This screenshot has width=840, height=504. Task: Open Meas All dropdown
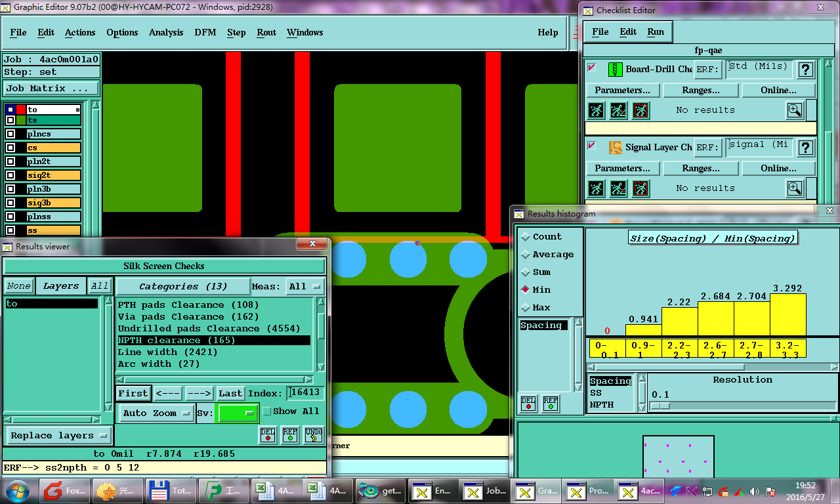[305, 286]
